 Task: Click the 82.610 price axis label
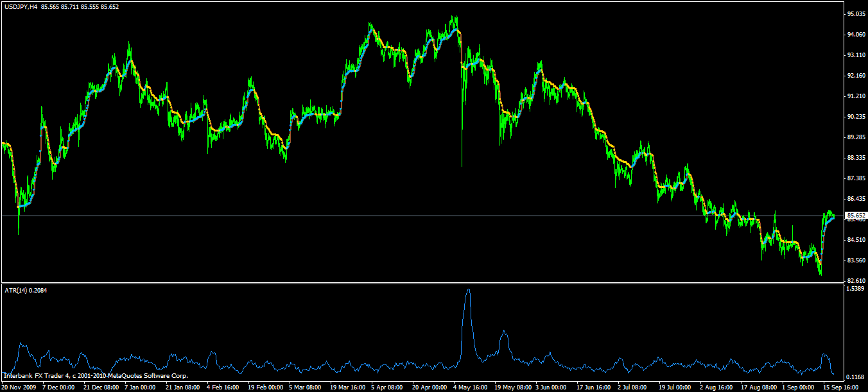coord(856,281)
